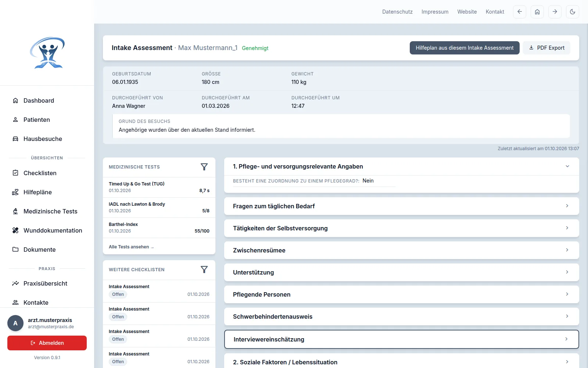Click the Wunddokumentation bandage icon

coord(15,230)
